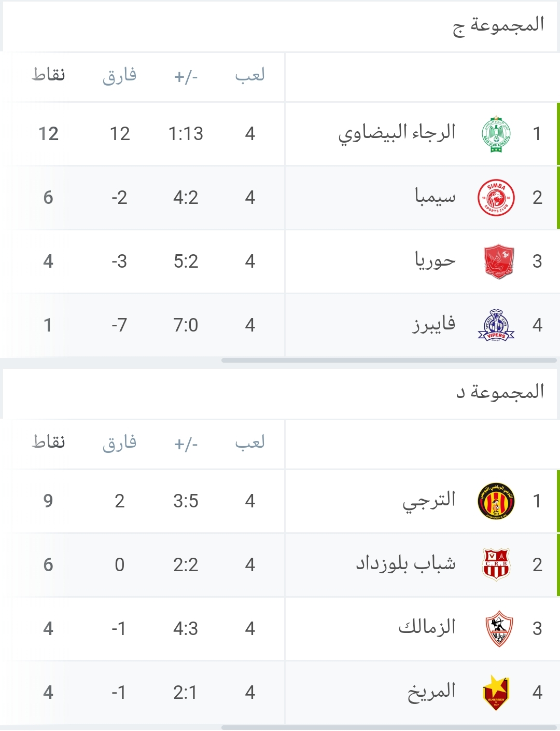Tap the Al Merrikh star crest
Viewport: 560px width, 731px height.
tap(496, 693)
